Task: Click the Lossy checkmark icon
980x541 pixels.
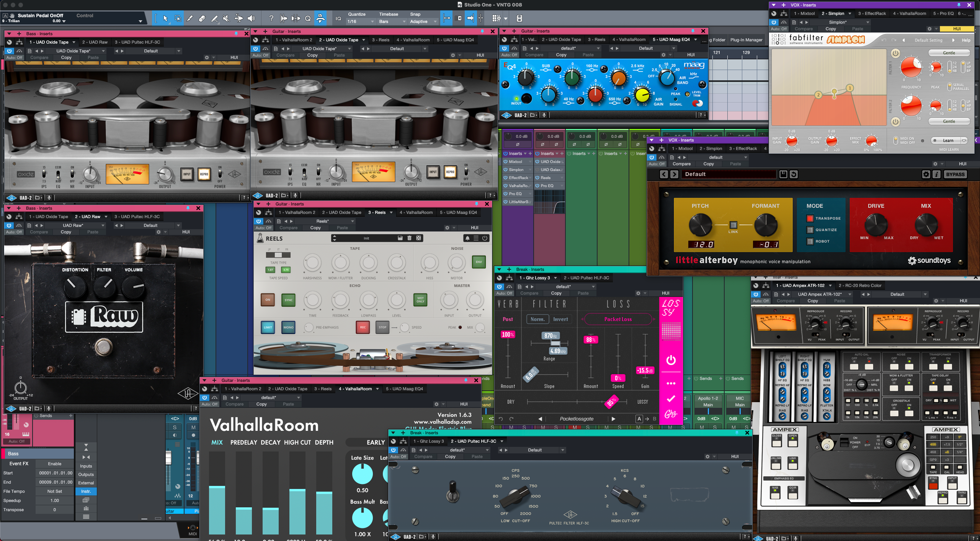Action: [x=671, y=399]
